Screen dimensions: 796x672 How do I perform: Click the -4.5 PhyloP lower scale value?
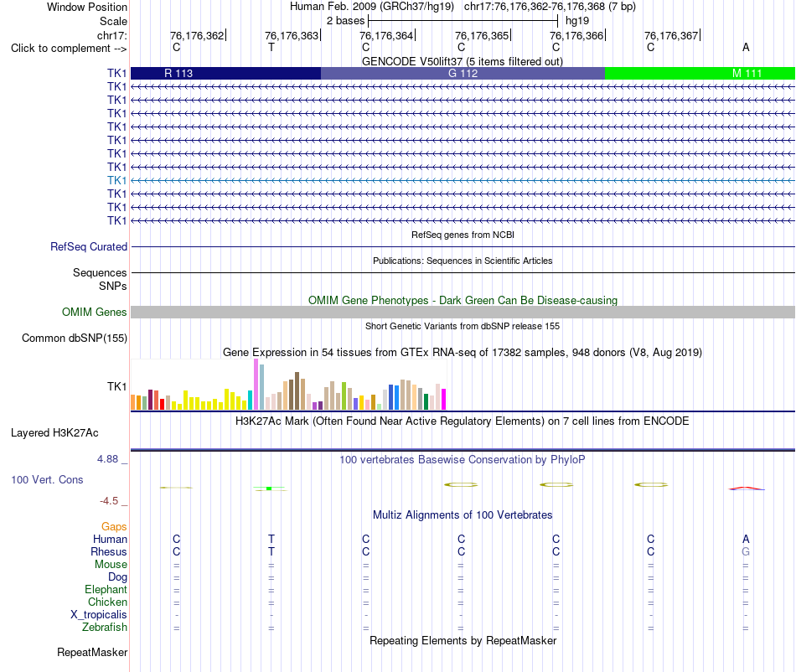(109, 501)
